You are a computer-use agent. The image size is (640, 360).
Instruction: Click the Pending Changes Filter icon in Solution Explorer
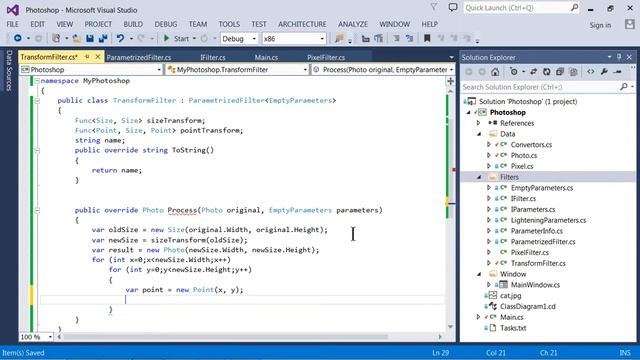[x=513, y=72]
